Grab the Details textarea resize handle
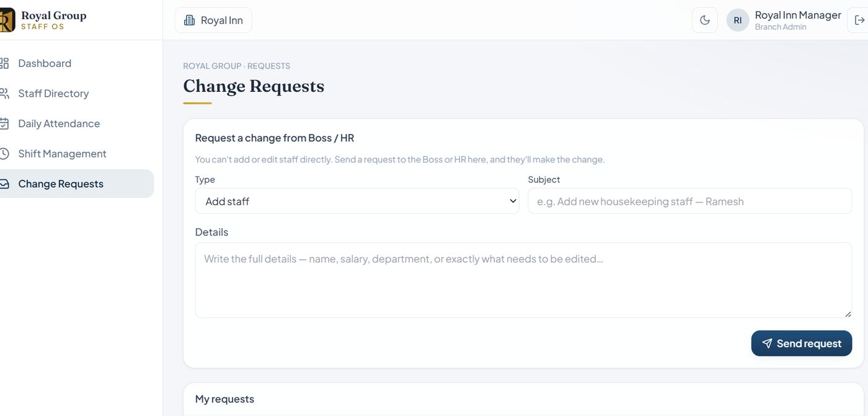 (x=848, y=314)
